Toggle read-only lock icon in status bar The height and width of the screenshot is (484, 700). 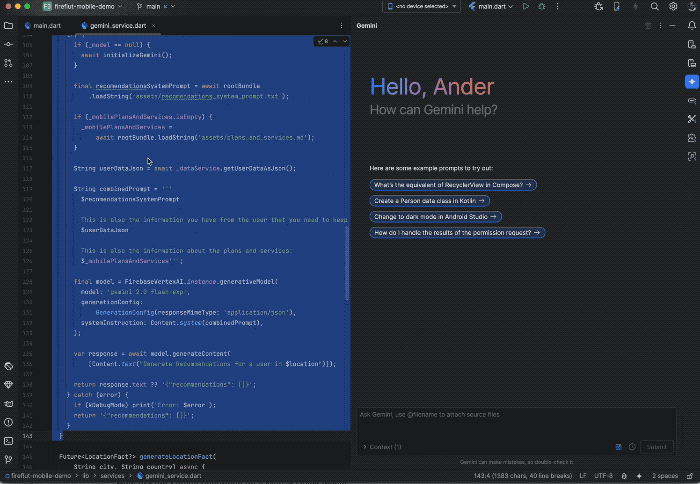click(x=690, y=476)
